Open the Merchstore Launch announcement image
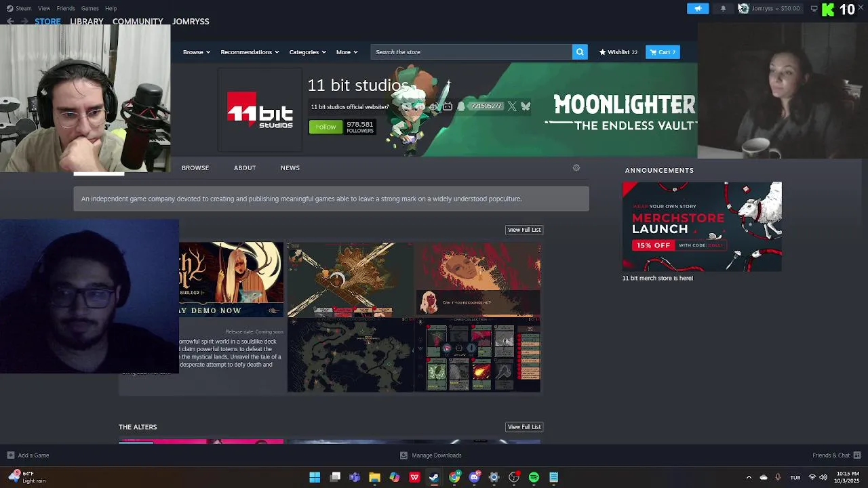The image size is (868, 488). pyautogui.click(x=702, y=226)
